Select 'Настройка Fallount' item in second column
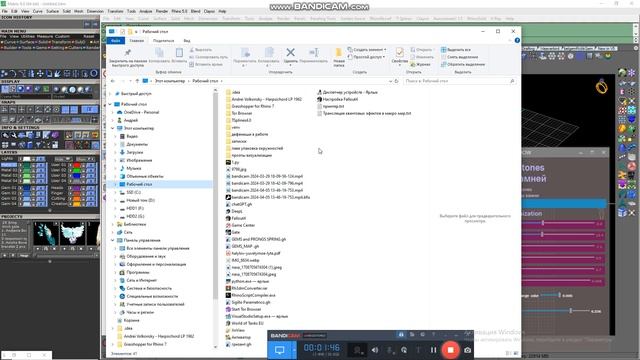The image size is (640, 360). pyautogui.click(x=338, y=99)
